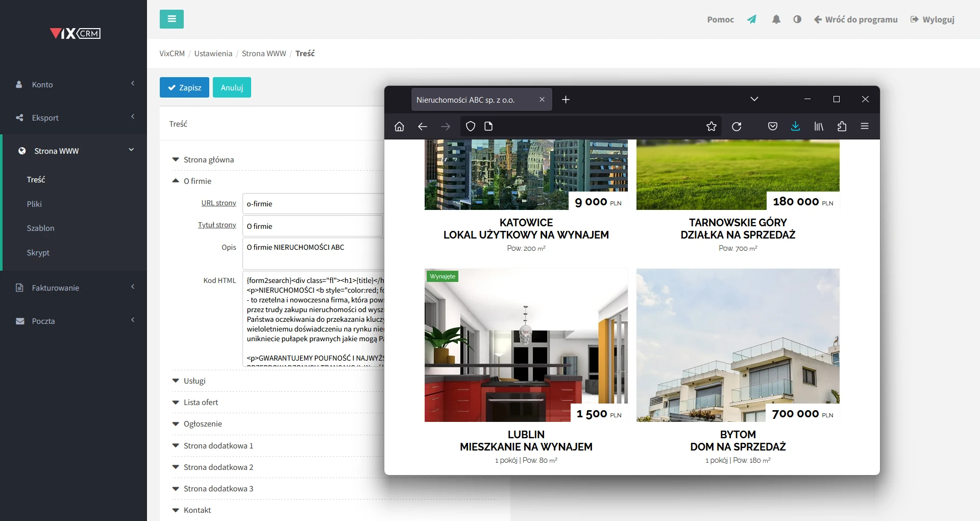This screenshot has height=521, width=980.
Task: Click the tracking protection shield icon
Action: click(470, 126)
